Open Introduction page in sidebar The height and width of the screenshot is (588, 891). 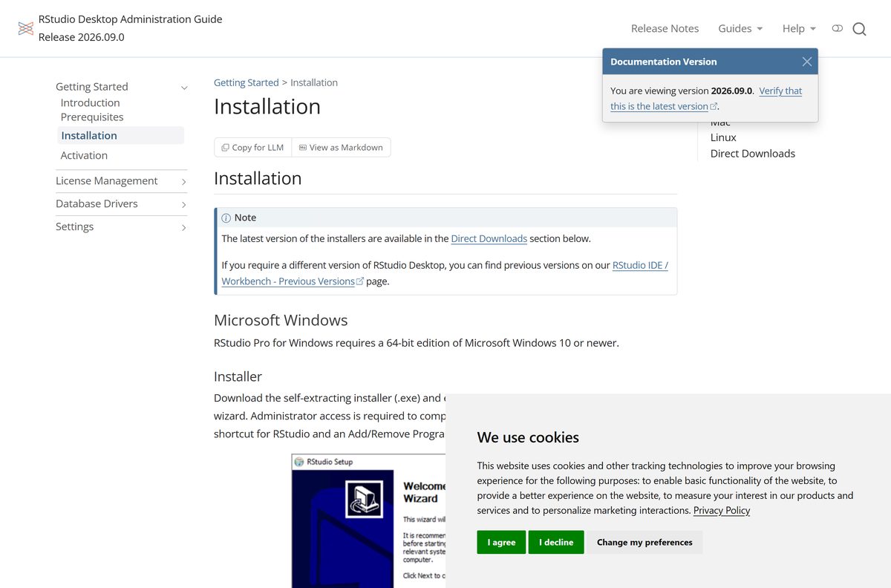point(90,102)
